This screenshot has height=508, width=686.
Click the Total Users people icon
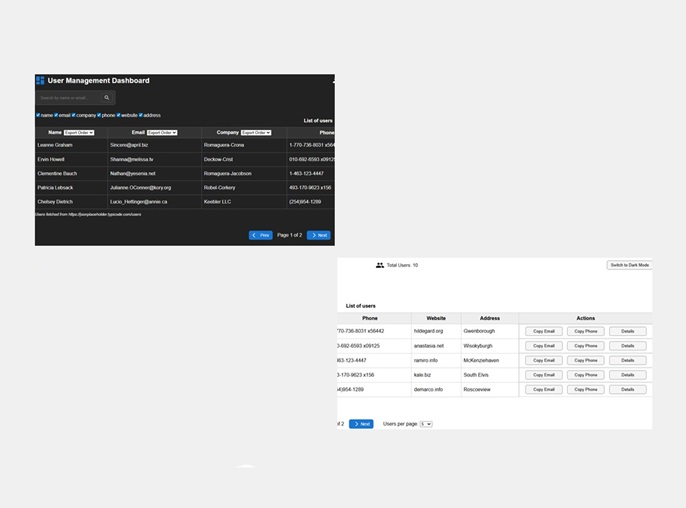pyautogui.click(x=380, y=265)
